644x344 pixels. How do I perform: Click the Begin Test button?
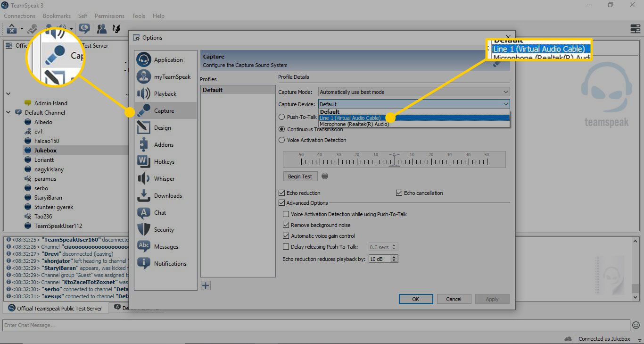click(300, 176)
